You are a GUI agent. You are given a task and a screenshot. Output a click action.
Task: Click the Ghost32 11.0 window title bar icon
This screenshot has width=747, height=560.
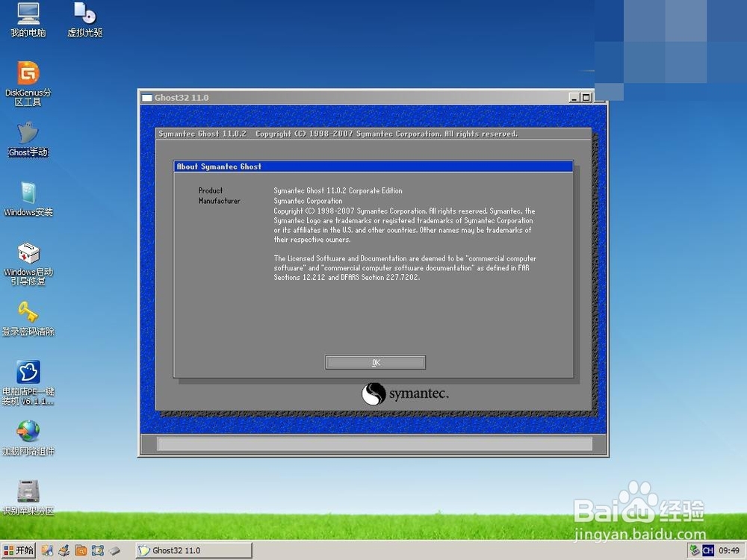pos(146,98)
